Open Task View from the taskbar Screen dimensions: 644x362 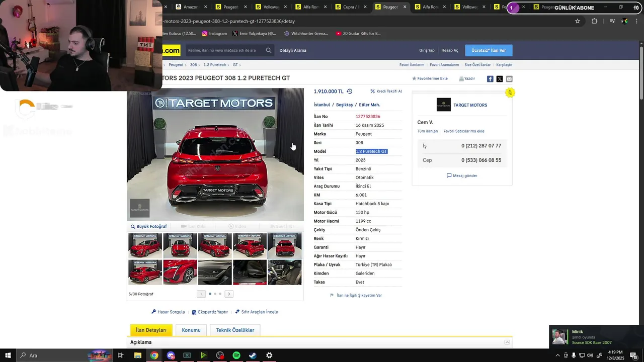click(121, 355)
